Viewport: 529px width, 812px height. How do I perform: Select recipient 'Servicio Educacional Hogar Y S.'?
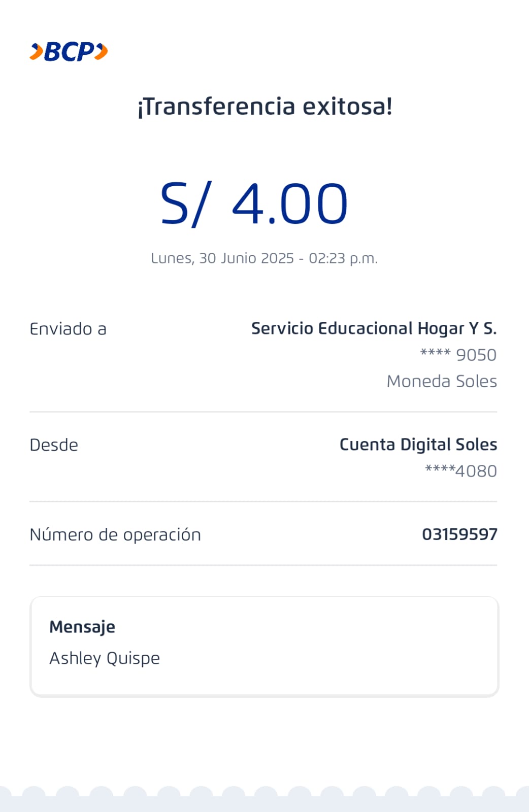(x=374, y=328)
